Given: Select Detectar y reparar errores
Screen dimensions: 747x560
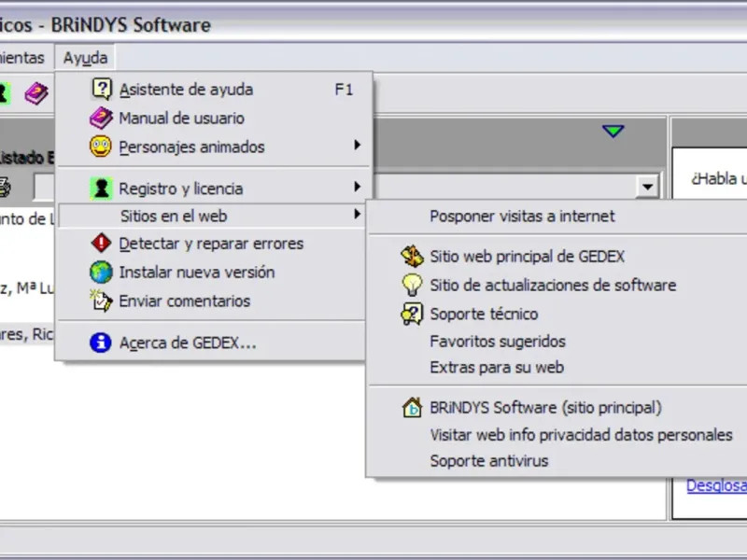Looking at the screenshot, I should point(213,244).
